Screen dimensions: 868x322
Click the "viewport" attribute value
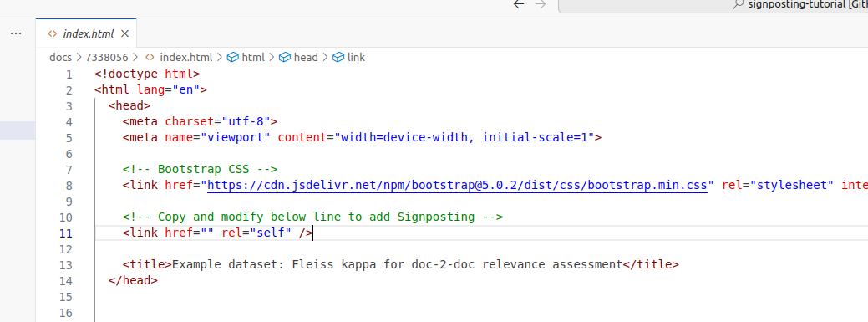click(x=236, y=137)
